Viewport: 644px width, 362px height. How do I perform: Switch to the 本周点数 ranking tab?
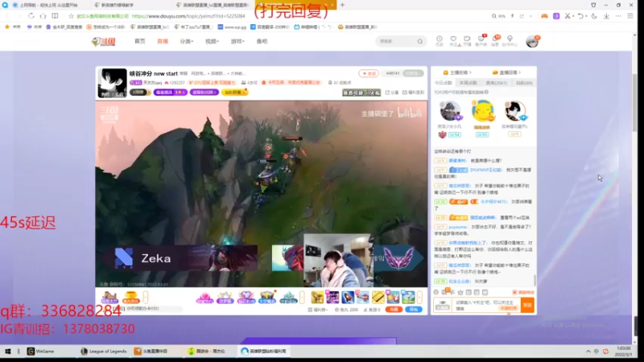(x=469, y=83)
